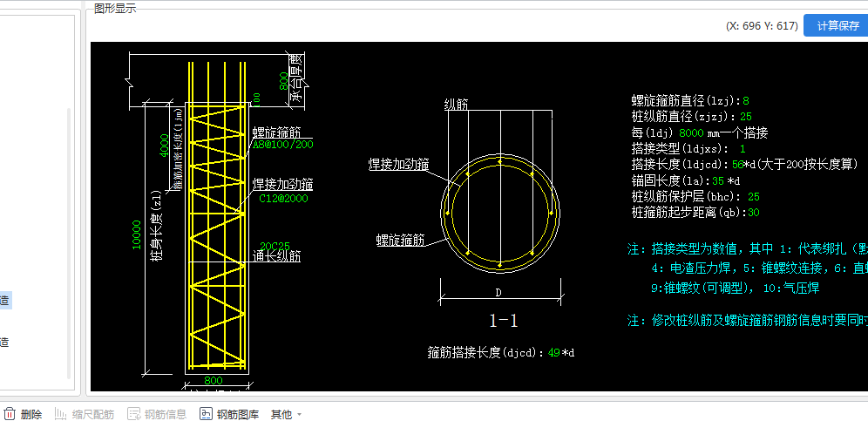Click the 搭接类型(ldjxs) parameter label

click(x=680, y=149)
